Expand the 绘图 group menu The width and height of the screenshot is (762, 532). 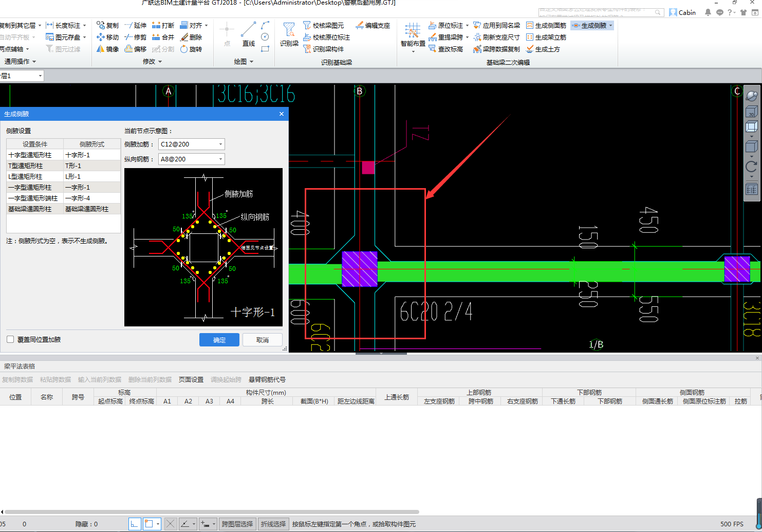click(244, 61)
